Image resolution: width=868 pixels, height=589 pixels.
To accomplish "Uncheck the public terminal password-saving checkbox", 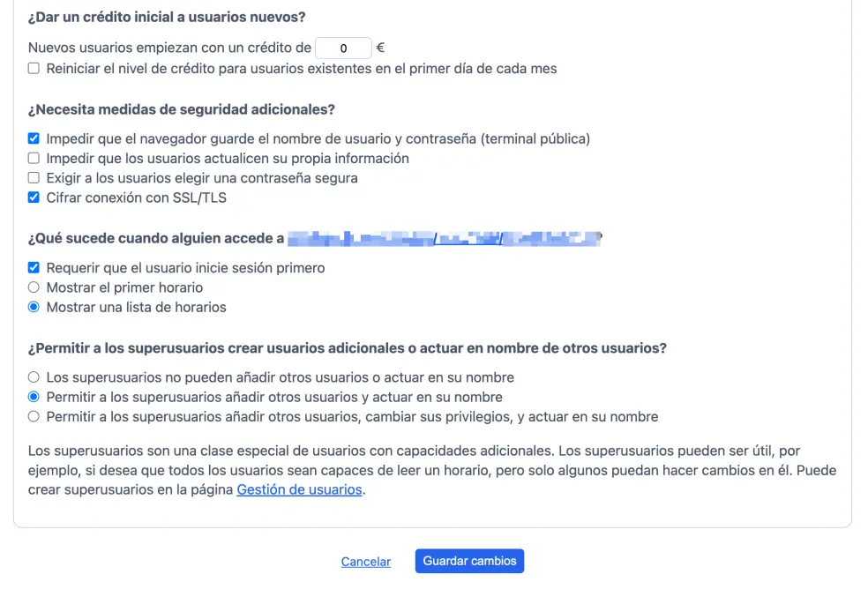I will [x=34, y=138].
